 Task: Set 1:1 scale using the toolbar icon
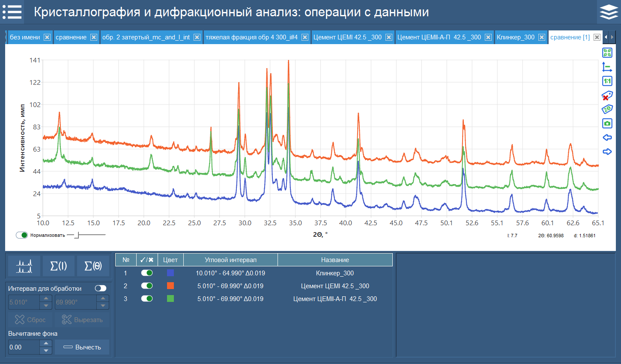(607, 81)
